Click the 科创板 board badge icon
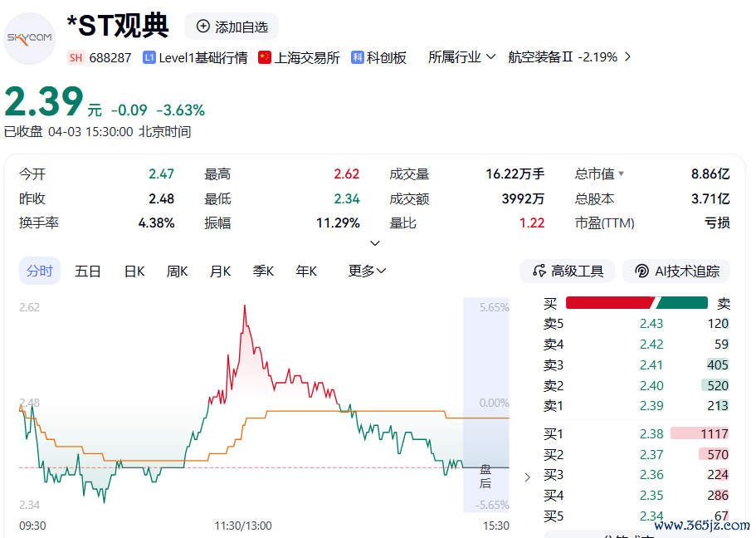This screenshot has width=756, height=538. pyautogui.click(x=358, y=57)
